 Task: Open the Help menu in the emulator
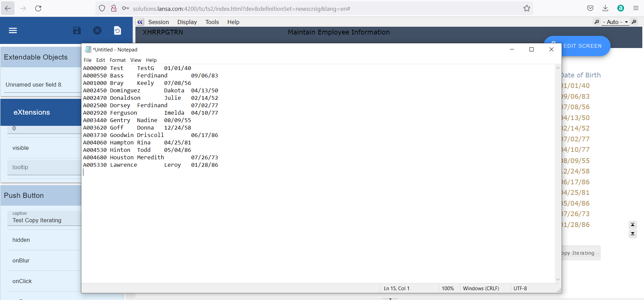233,22
